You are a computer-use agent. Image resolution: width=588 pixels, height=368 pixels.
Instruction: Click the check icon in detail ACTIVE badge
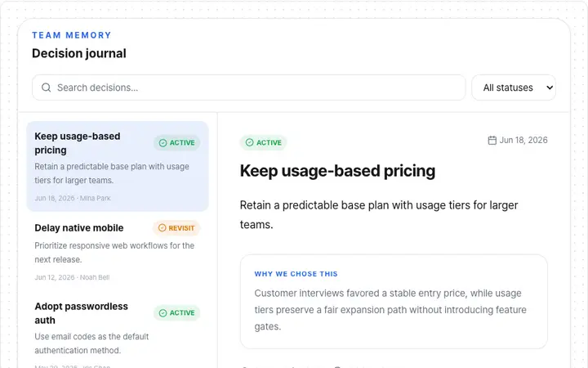249,142
